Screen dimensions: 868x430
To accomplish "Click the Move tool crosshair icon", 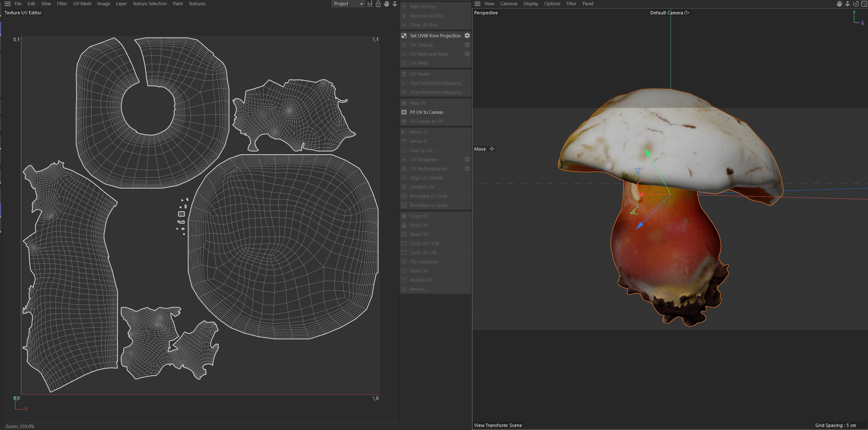I will (x=492, y=149).
